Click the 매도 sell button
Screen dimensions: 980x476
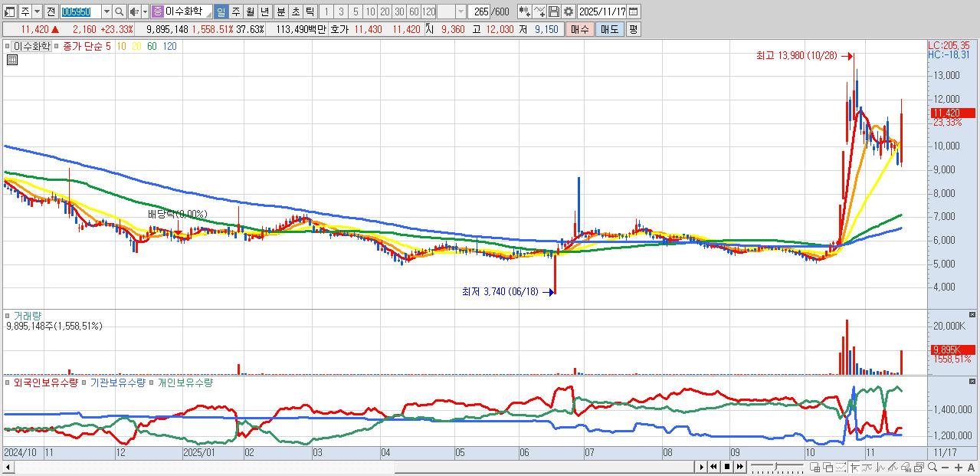(609, 29)
